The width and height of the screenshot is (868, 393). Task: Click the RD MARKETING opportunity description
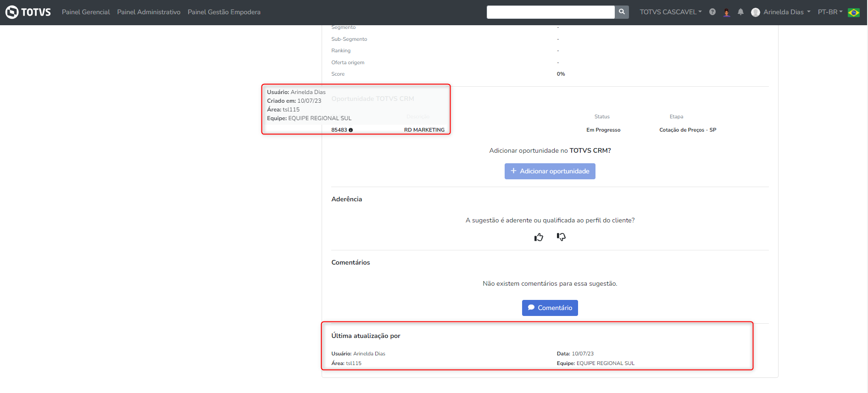(424, 130)
